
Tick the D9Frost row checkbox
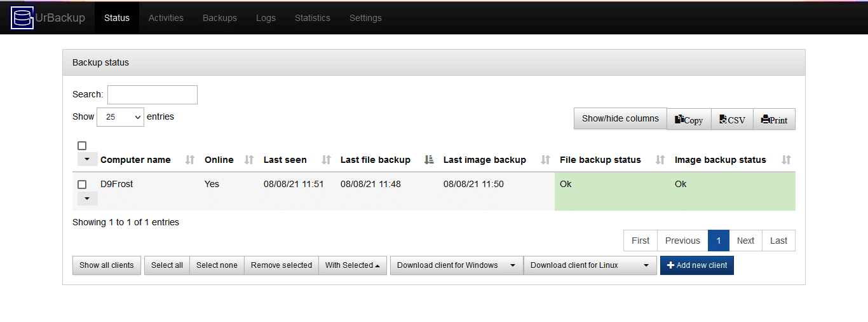click(82, 185)
